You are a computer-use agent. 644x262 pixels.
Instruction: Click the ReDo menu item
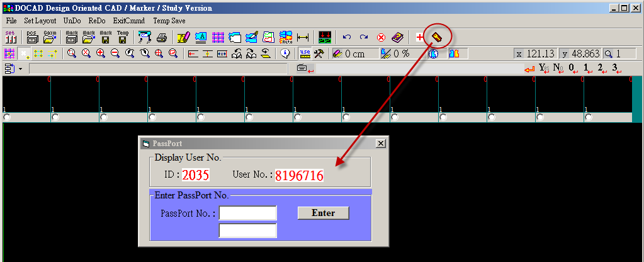[97, 21]
